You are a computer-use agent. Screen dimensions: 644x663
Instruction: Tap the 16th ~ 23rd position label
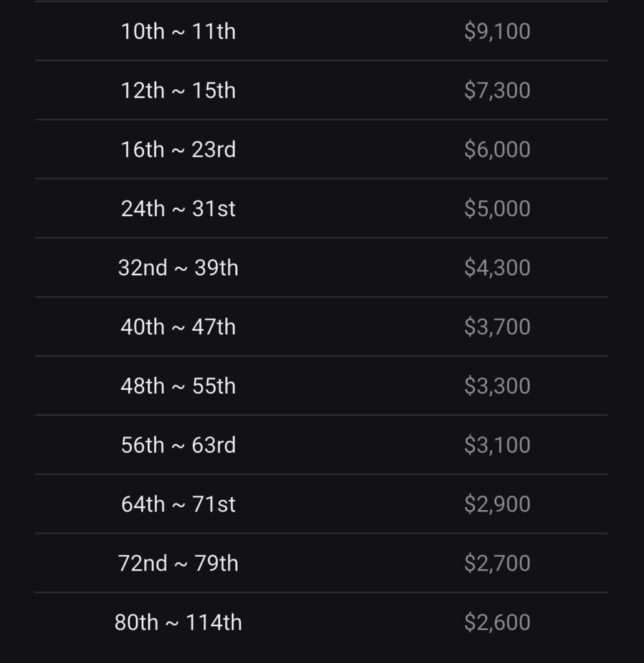(178, 150)
